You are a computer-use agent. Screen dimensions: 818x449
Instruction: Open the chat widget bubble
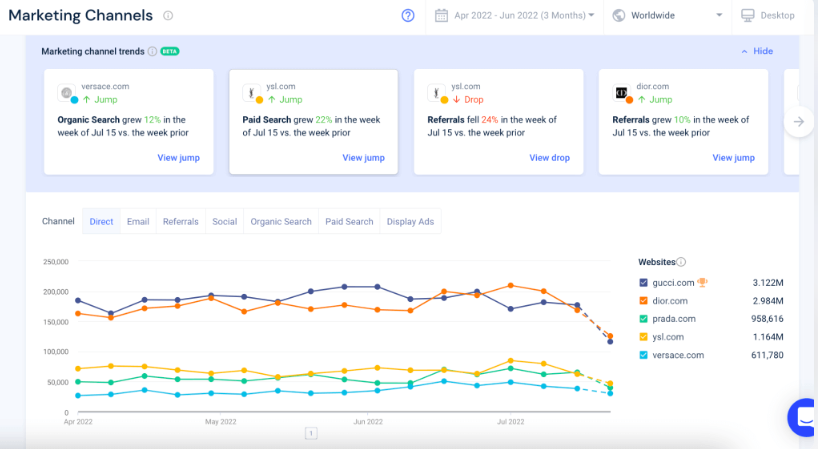click(803, 417)
